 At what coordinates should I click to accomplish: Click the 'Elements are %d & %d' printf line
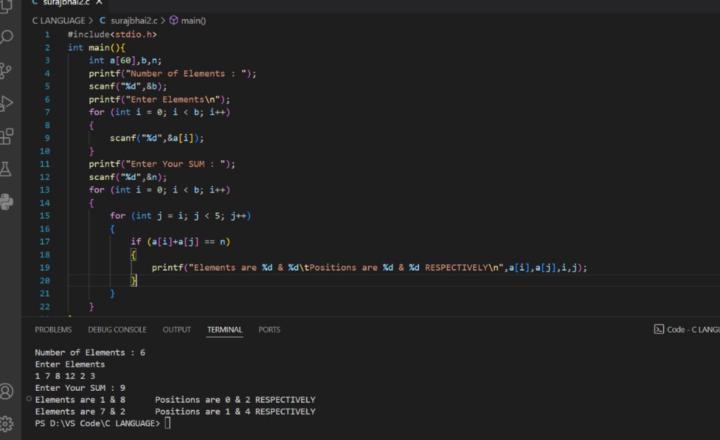point(370,267)
